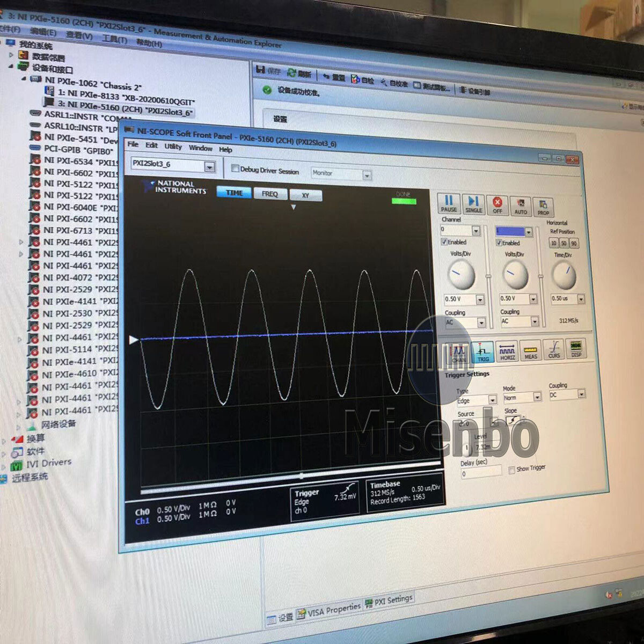Click the reset (重置) toolbar item
The height and width of the screenshot is (644, 644).
tap(334, 77)
